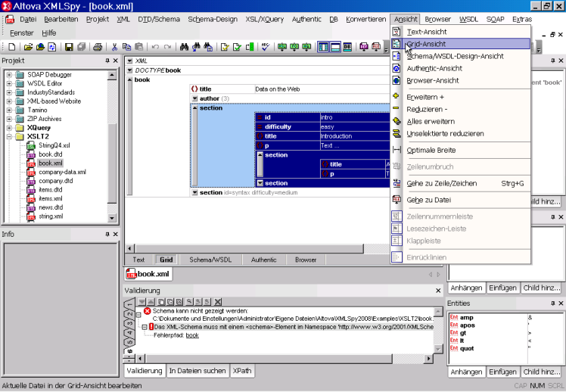The image size is (566, 392).
Task: Click the Authentic-Ansicht icon in menu
Action: click(397, 68)
